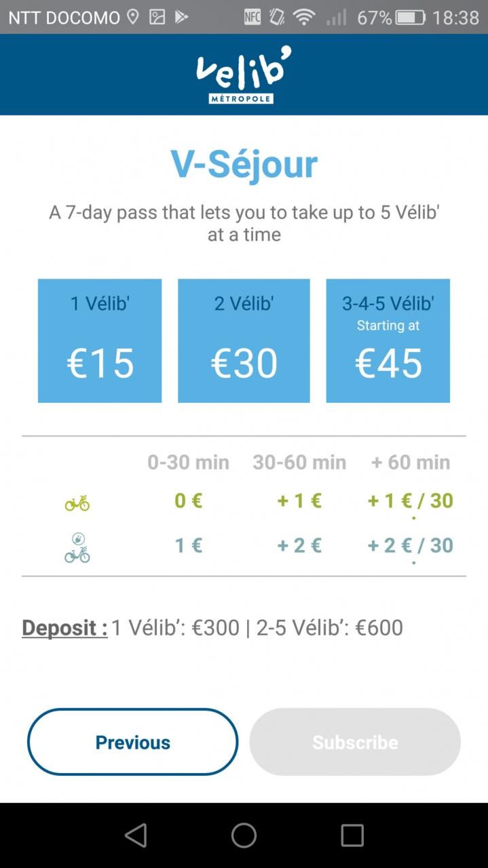Screen dimensions: 488x868
Task: Tap the Vélib' Métropole logo
Action: tap(244, 75)
